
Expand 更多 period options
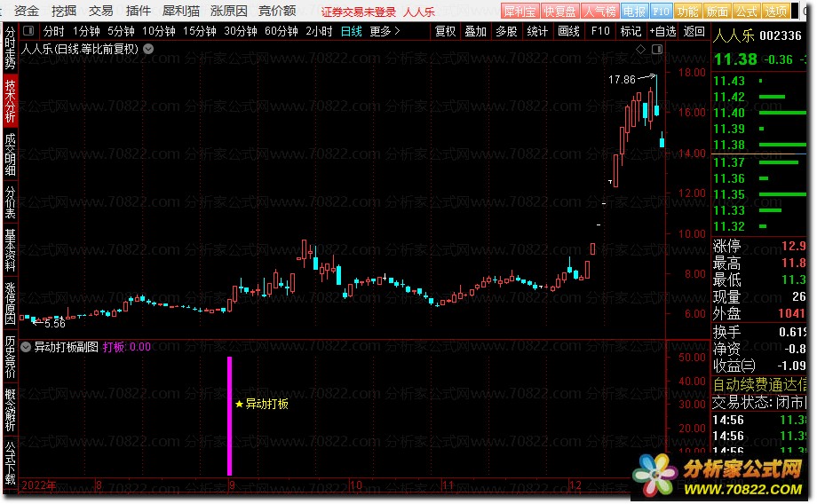point(385,31)
